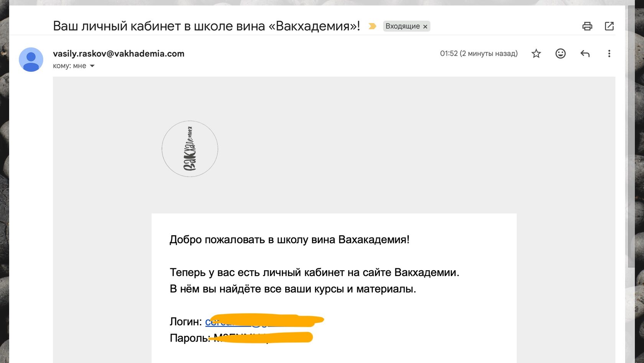Click the sender's blue avatar icon
The height and width of the screenshot is (363, 644).
click(31, 59)
